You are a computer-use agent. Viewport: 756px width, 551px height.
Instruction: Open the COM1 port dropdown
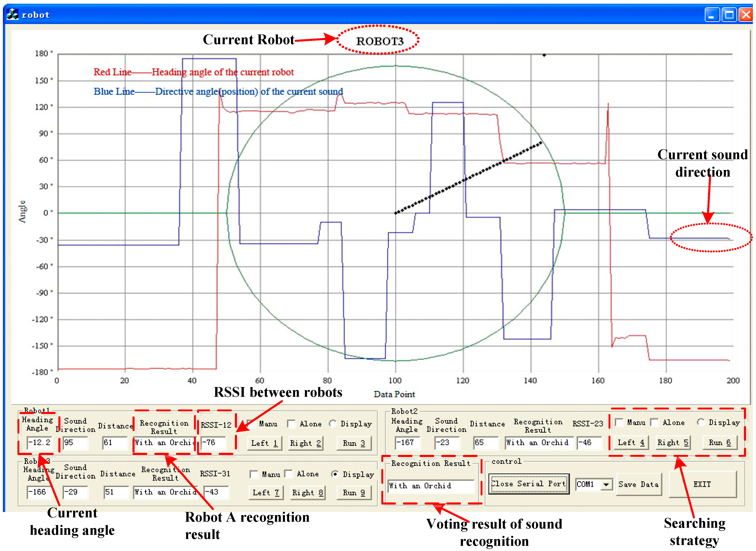click(606, 484)
